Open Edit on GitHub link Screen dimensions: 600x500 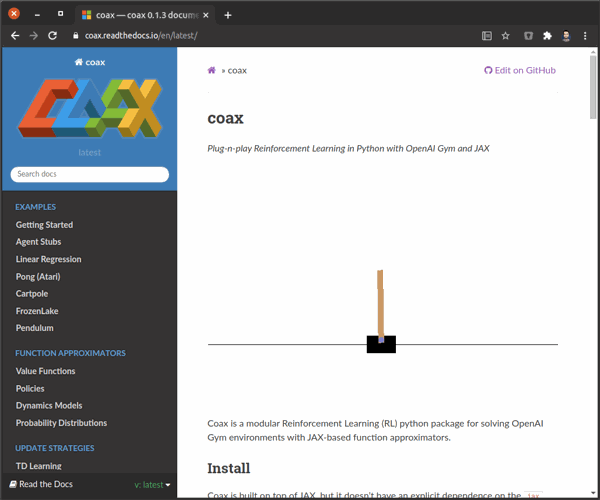click(x=520, y=70)
